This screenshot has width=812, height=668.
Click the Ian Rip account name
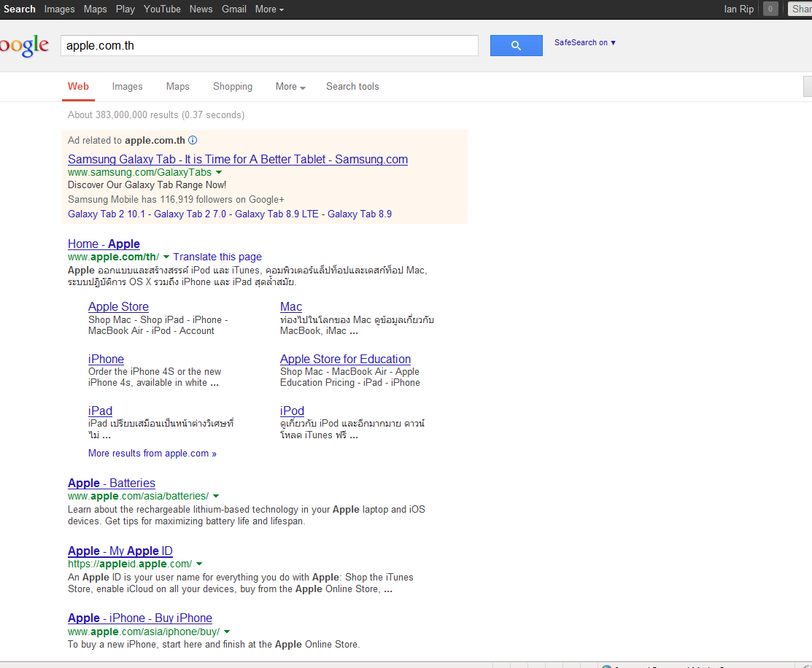pyautogui.click(x=739, y=9)
